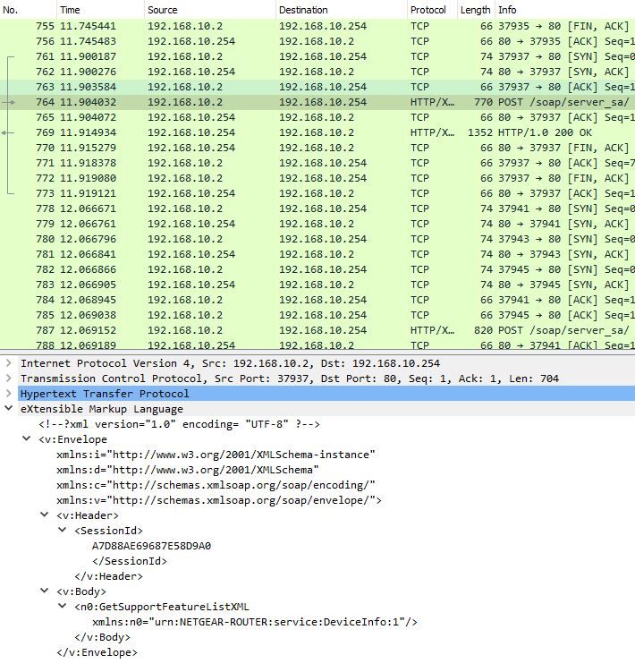Screen dimensions: 635x672
Task: Select packet 779 at time 12.066761
Action: [317, 224]
